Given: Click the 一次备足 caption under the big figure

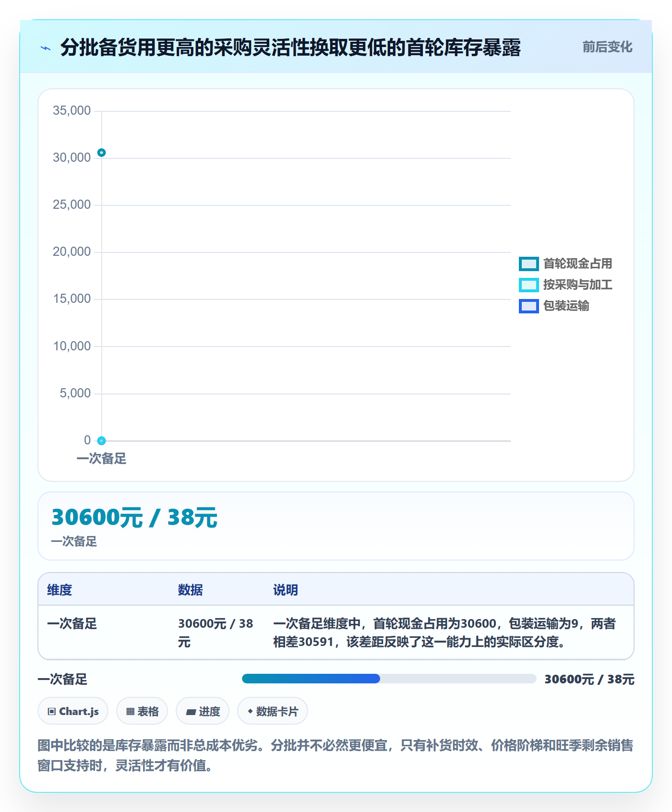Looking at the screenshot, I should point(74,542).
